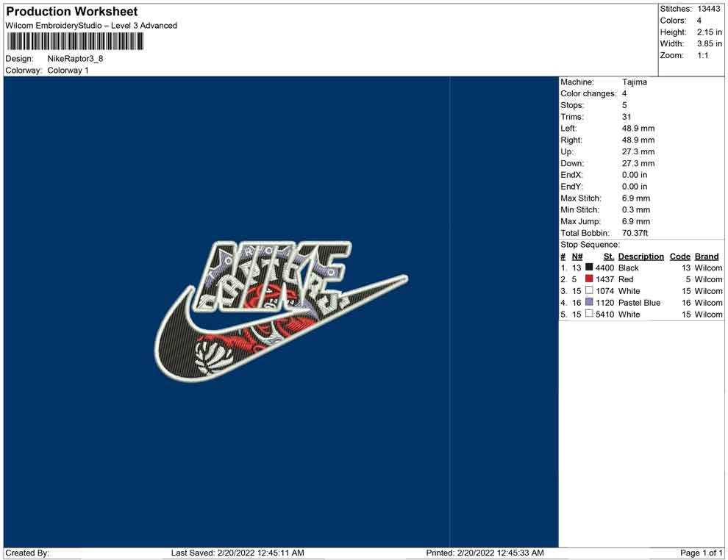Click 'Wilcom EmbroideryStudio – Level 3 Advanced' text
728x560 pixels.
[91, 26]
